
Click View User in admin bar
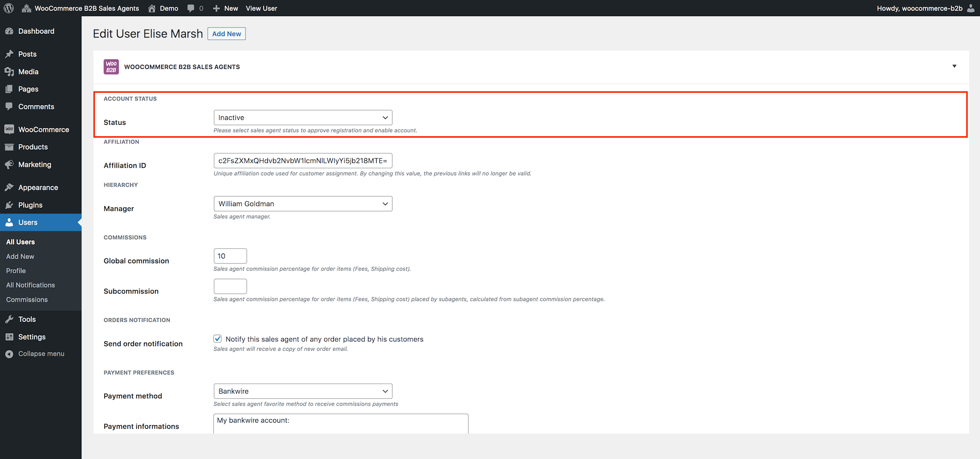pos(261,8)
